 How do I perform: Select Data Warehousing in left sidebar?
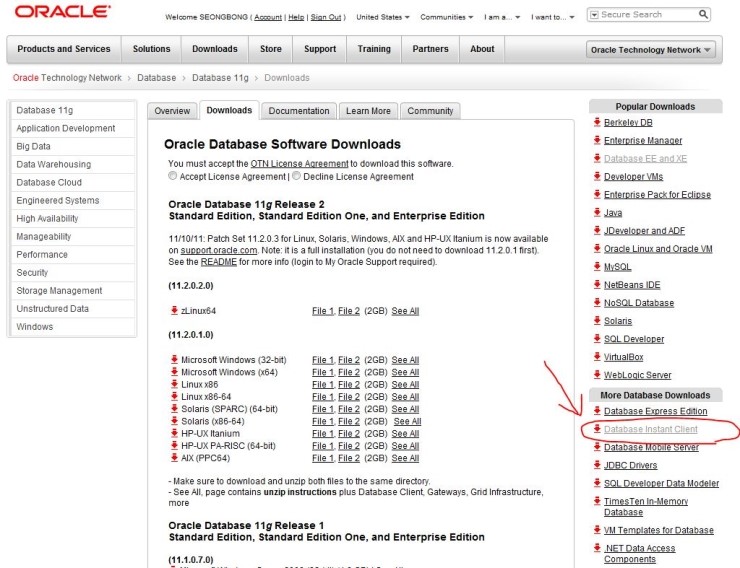tap(73, 164)
